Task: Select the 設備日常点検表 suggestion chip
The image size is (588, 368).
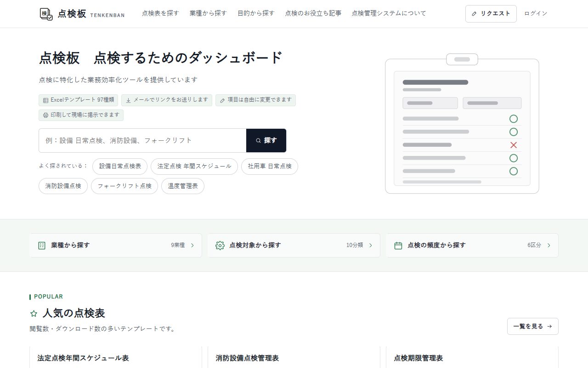Action: pos(120,167)
